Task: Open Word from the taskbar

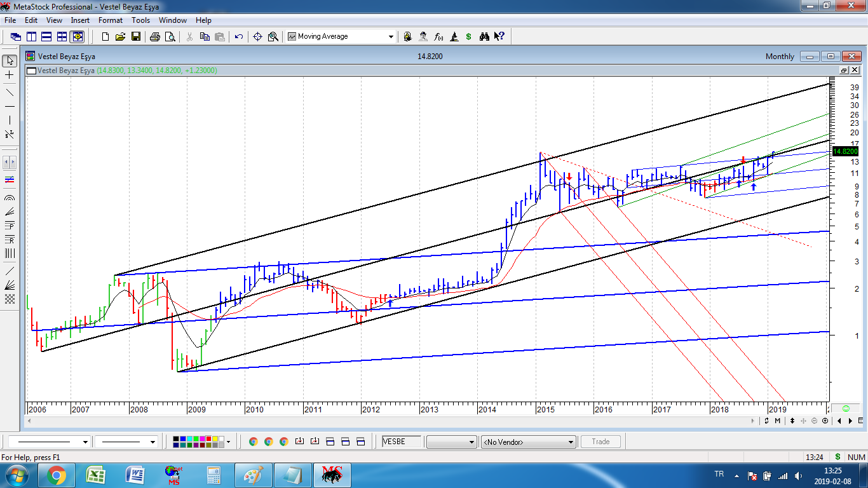Action: coord(135,475)
